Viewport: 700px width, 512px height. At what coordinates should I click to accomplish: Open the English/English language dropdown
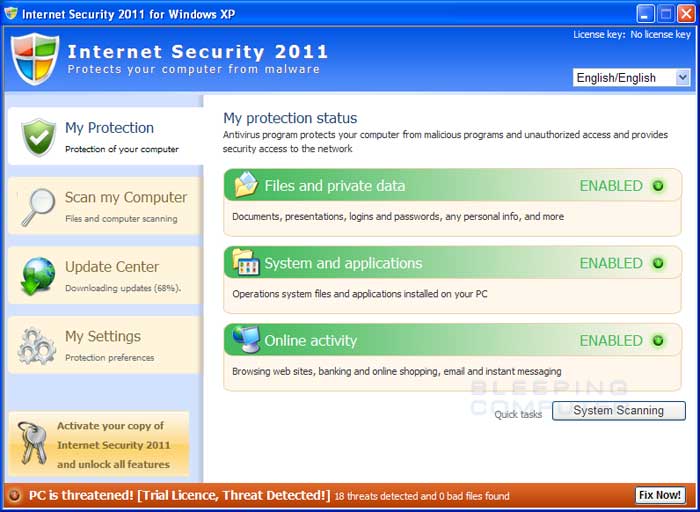pos(632,78)
